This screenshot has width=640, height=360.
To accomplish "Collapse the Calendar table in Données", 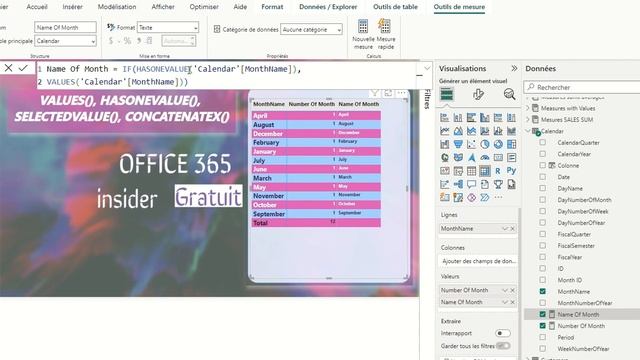I will (528, 131).
